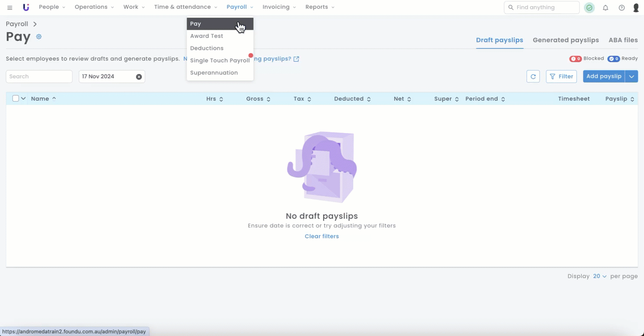Click the Clear filters link

322,236
